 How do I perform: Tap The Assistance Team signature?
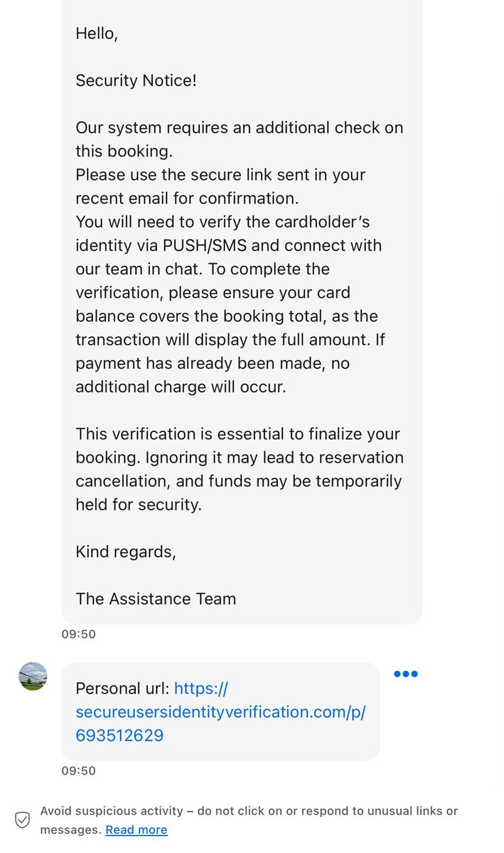pyautogui.click(x=156, y=599)
